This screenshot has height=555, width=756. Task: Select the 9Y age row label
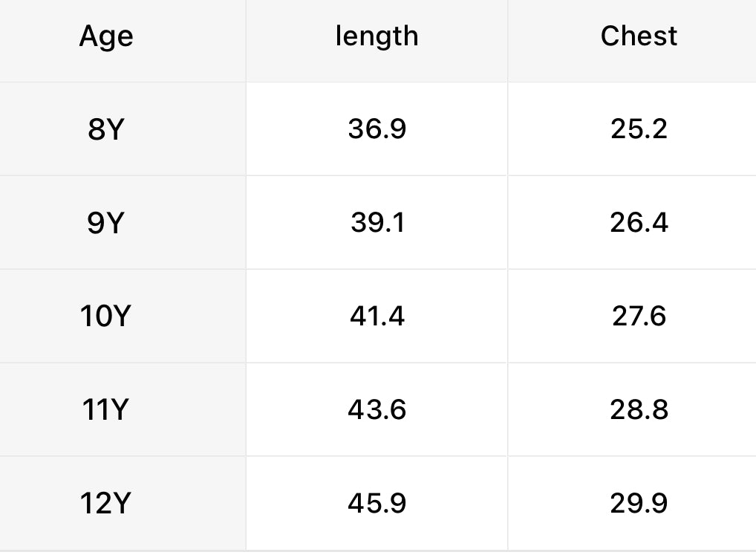tap(106, 223)
